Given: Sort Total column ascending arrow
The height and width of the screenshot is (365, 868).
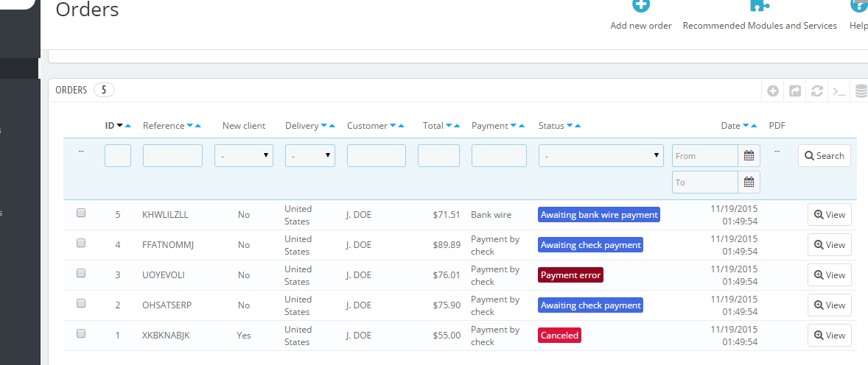Looking at the screenshot, I should click(458, 126).
